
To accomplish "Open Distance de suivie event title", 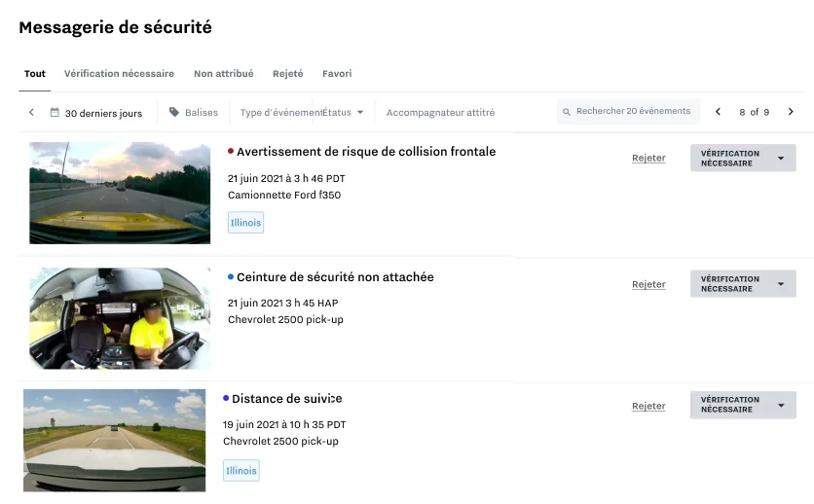I will point(286,399).
